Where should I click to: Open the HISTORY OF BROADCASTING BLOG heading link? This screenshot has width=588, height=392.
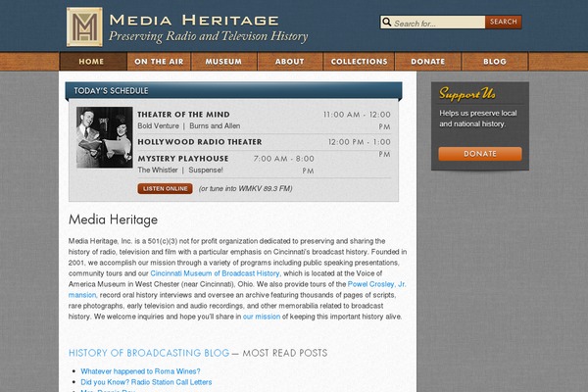pyautogui.click(x=149, y=353)
